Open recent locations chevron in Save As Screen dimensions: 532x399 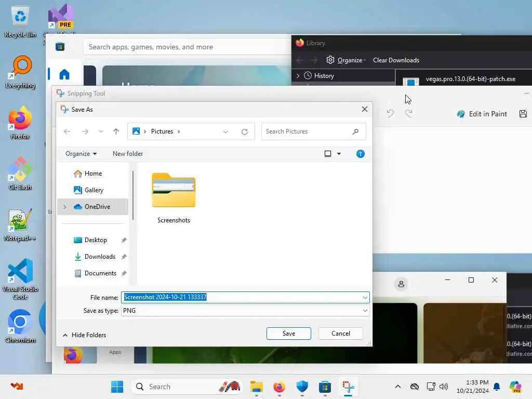click(x=101, y=131)
